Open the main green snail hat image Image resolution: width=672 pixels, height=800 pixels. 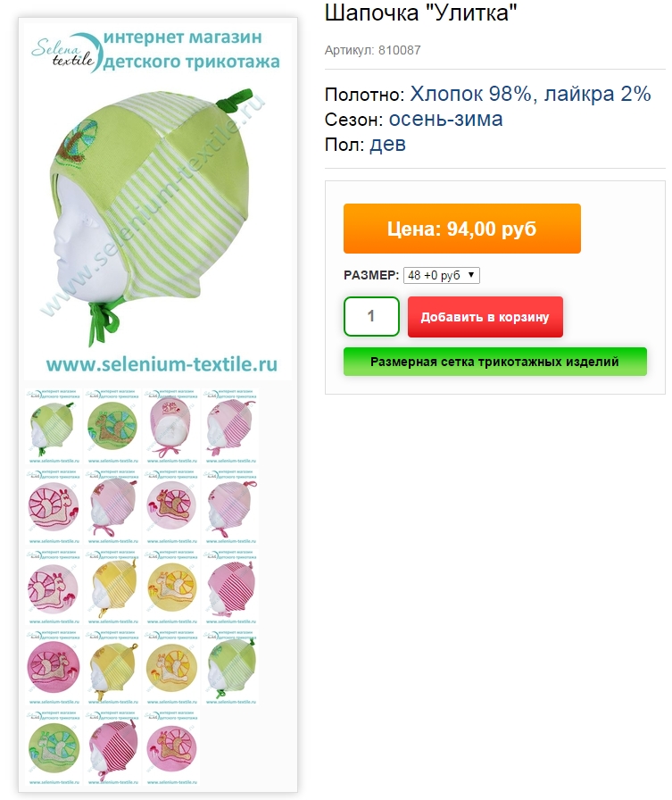pos(158,200)
